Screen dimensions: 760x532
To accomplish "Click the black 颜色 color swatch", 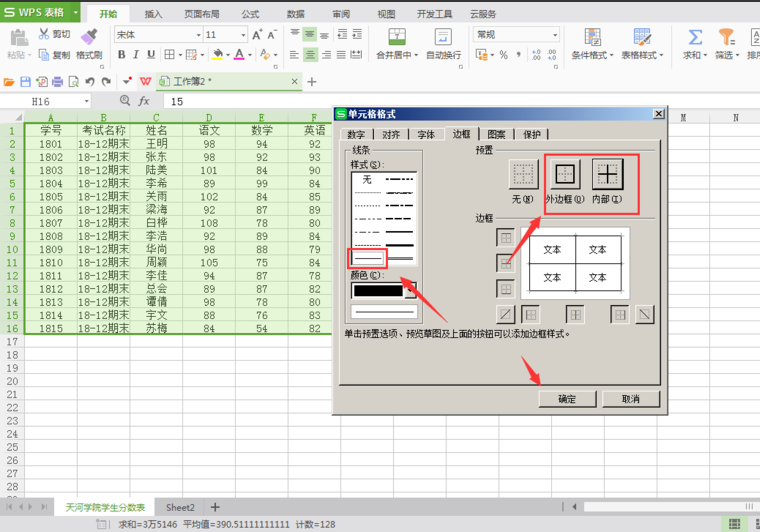I will pos(377,290).
